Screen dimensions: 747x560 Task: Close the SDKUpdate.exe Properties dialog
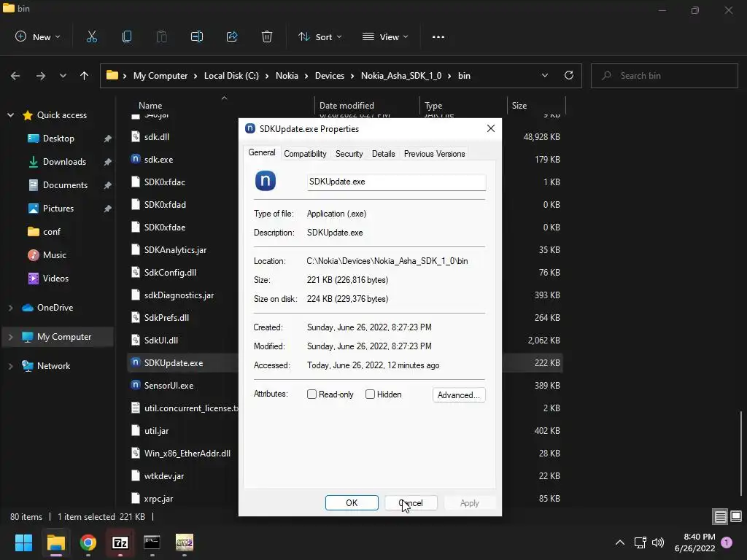pos(491,128)
